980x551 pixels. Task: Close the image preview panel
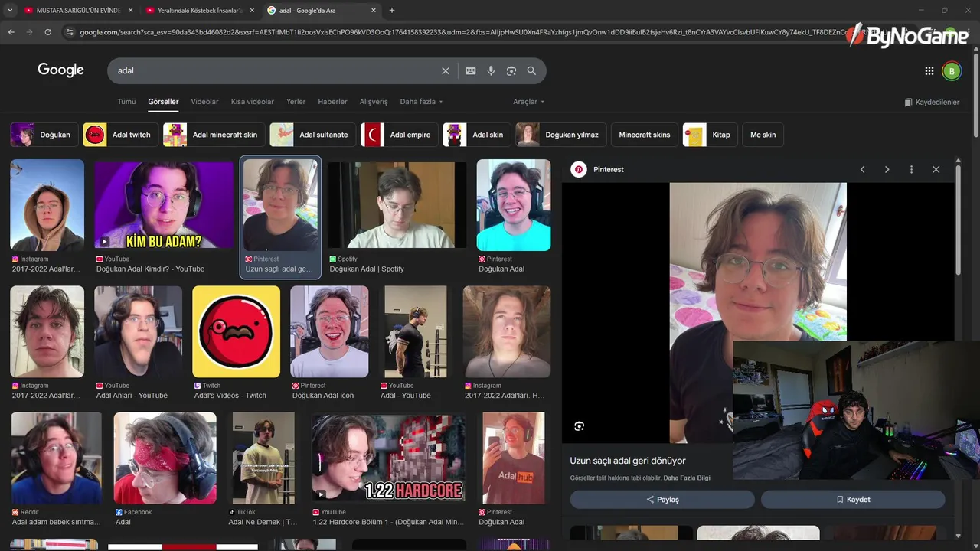point(936,169)
